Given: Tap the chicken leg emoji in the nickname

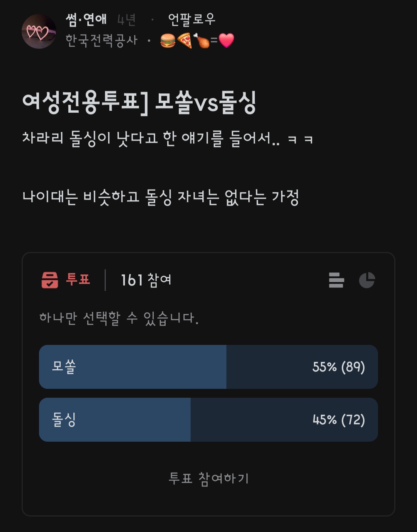Looking at the screenshot, I should (201, 41).
